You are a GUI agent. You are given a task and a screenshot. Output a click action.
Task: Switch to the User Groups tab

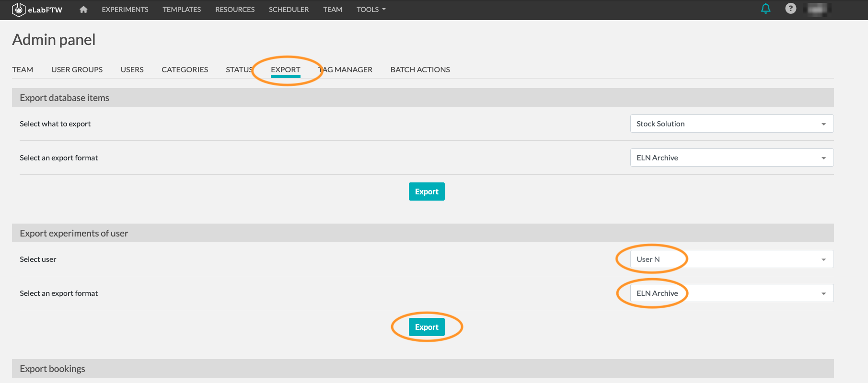[77, 70]
